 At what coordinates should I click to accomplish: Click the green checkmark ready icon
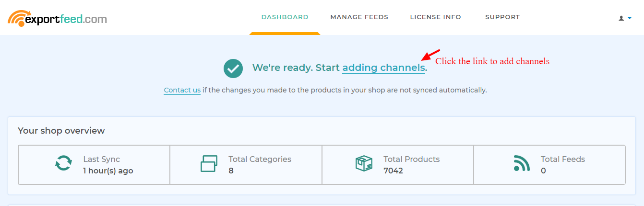tap(233, 68)
